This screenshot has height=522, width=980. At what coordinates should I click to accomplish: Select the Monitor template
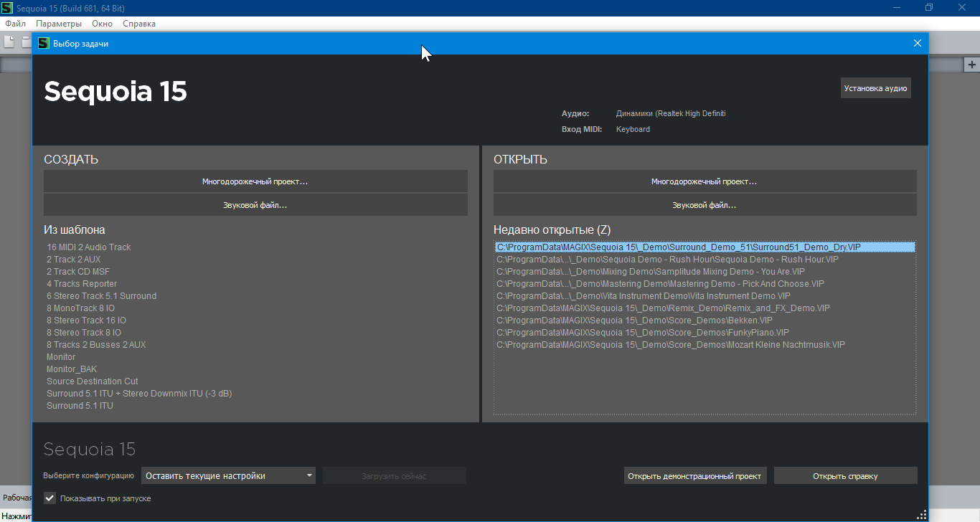(x=61, y=357)
